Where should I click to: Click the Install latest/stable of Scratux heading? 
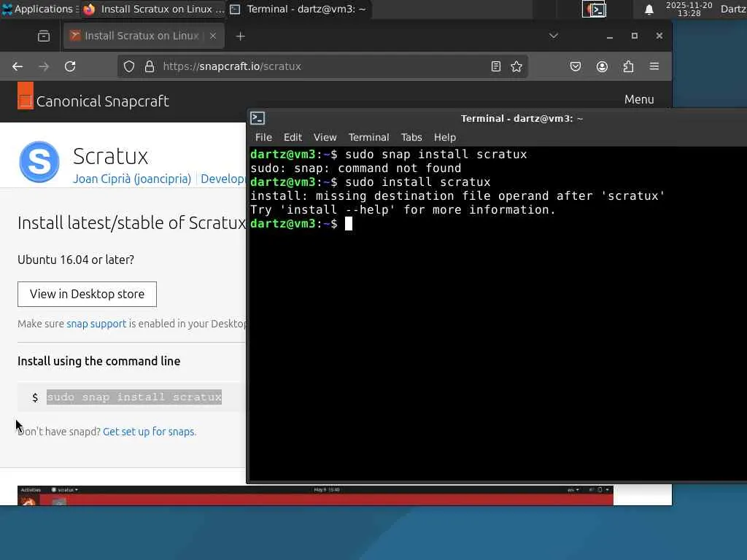pyautogui.click(x=131, y=223)
